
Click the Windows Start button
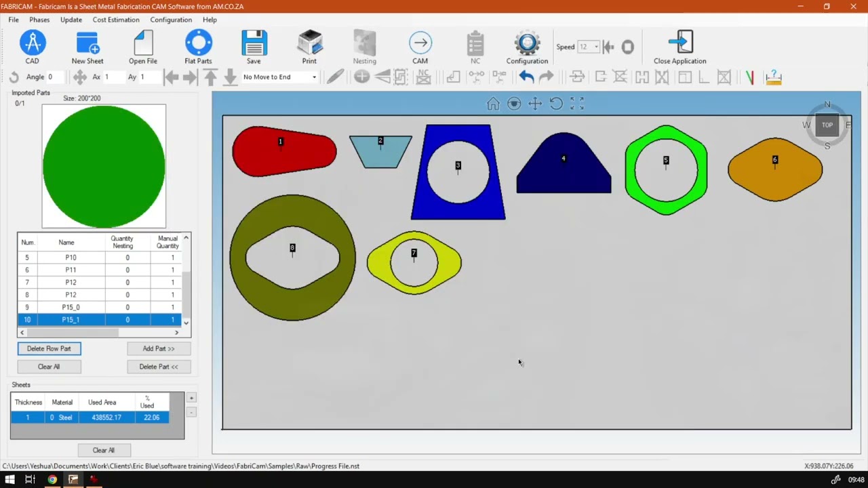click(x=10, y=480)
